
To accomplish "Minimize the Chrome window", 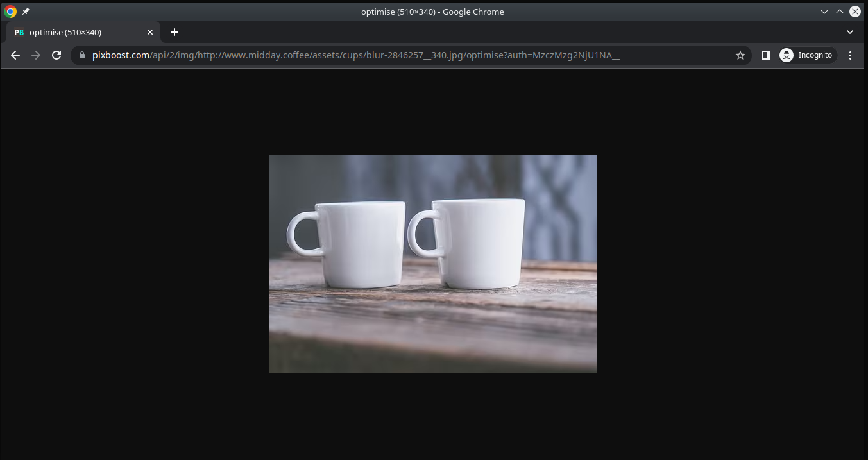I will 824,12.
